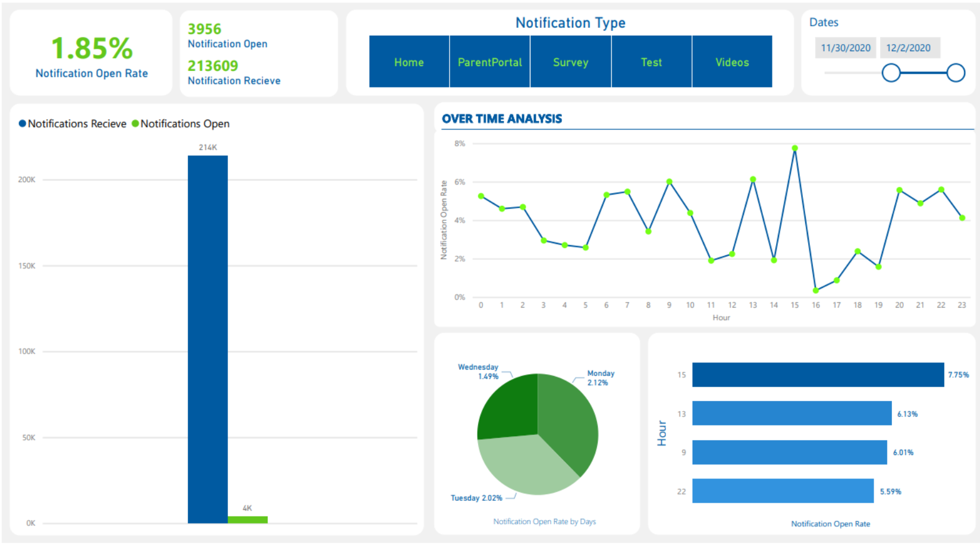Choose the Videos notification type
This screenshot has width=980, height=545.
732,62
